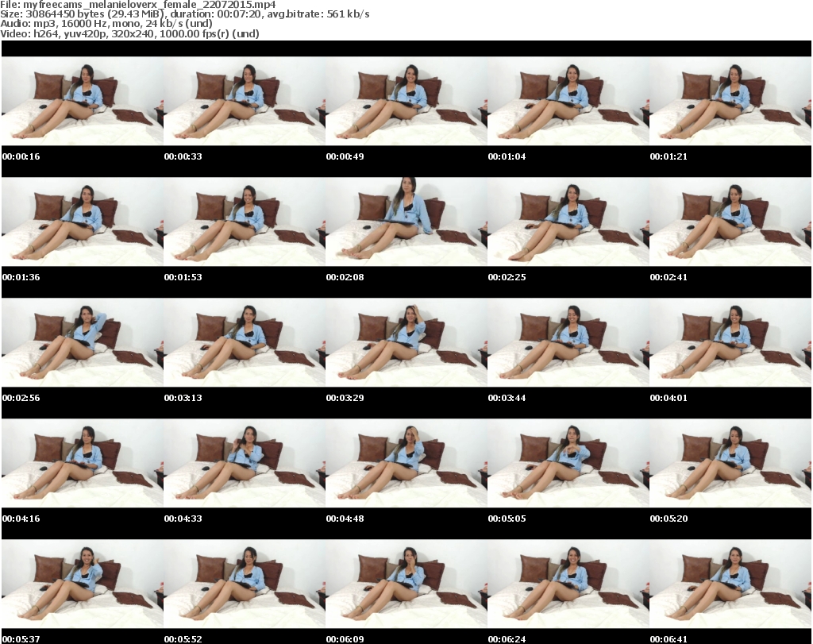Viewport: 813px width, 644px height.
Task: View the thumbnail frame at 00:05:37
Action: [82, 584]
